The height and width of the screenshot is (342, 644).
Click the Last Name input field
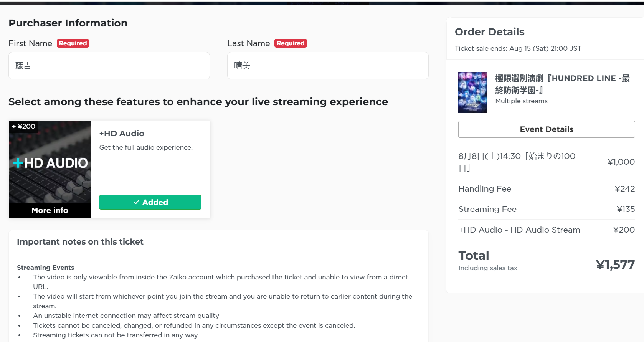point(328,66)
